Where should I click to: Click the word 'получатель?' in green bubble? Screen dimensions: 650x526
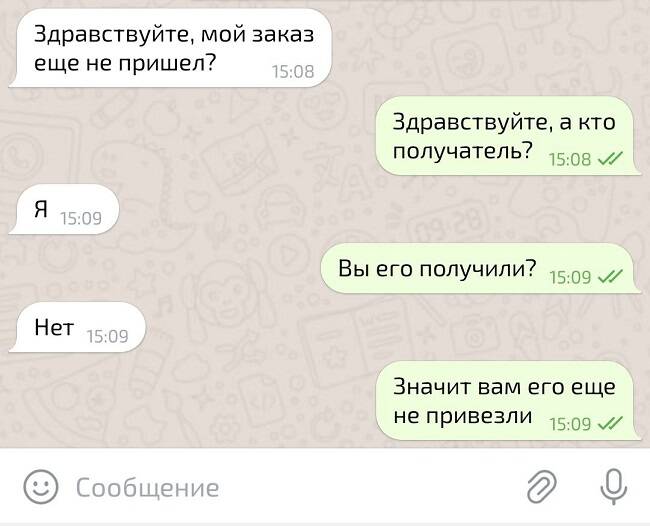463,151
